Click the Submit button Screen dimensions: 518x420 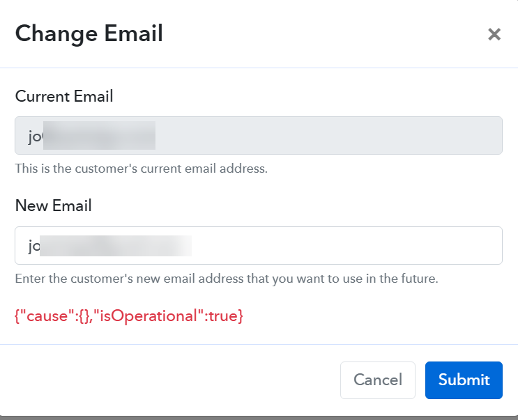pyautogui.click(x=464, y=380)
